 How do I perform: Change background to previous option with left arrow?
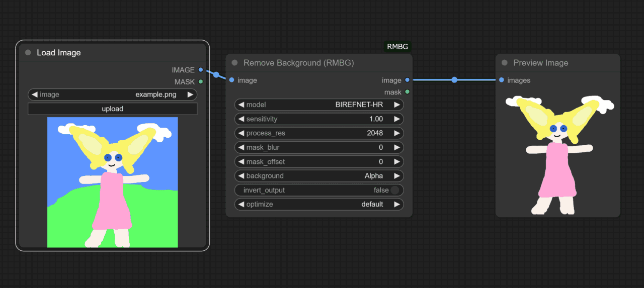(x=241, y=176)
